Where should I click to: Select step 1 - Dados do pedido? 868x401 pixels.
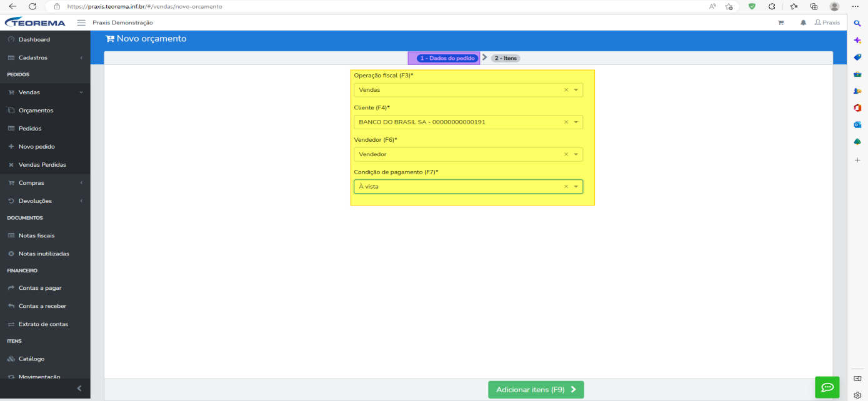pos(447,58)
